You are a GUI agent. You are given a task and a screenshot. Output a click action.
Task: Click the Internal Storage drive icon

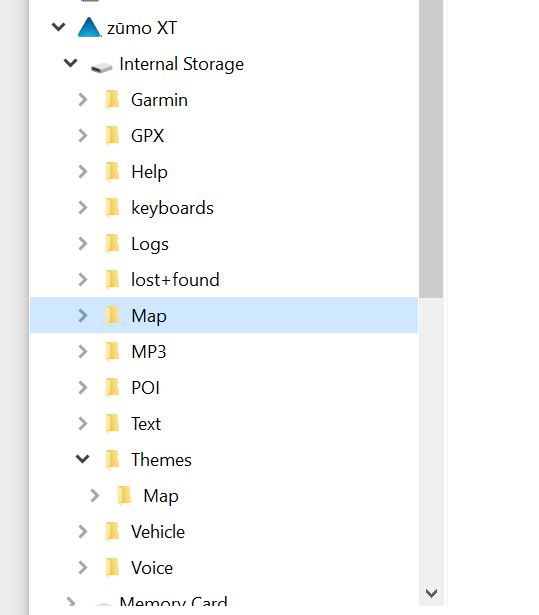[x=102, y=67]
